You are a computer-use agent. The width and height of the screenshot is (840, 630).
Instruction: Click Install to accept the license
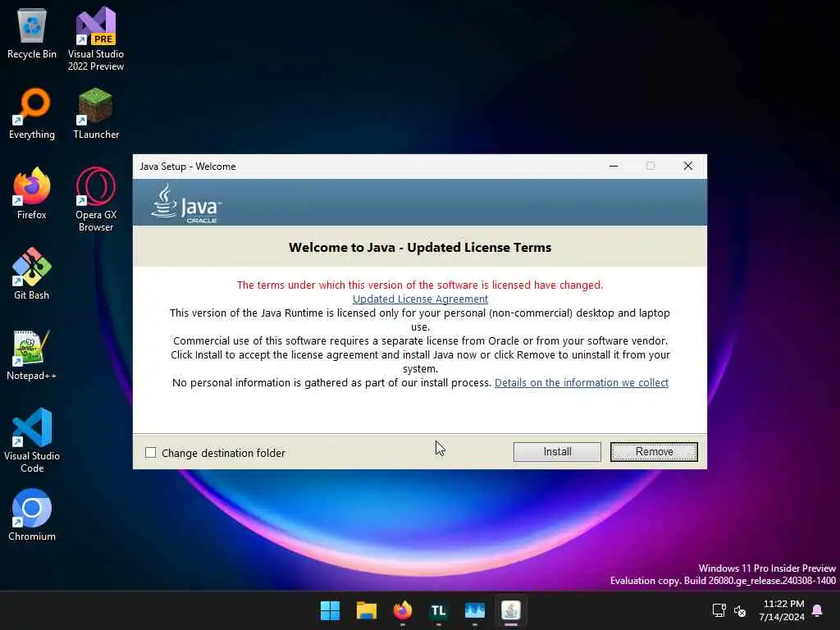click(x=557, y=452)
